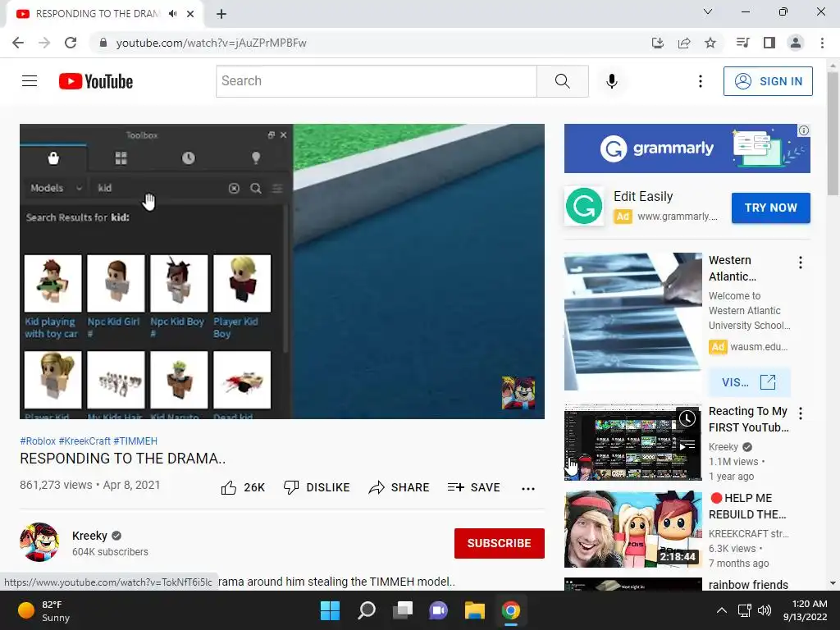Add Reacting video to queue
This screenshot has width=840, height=630.
(x=687, y=445)
